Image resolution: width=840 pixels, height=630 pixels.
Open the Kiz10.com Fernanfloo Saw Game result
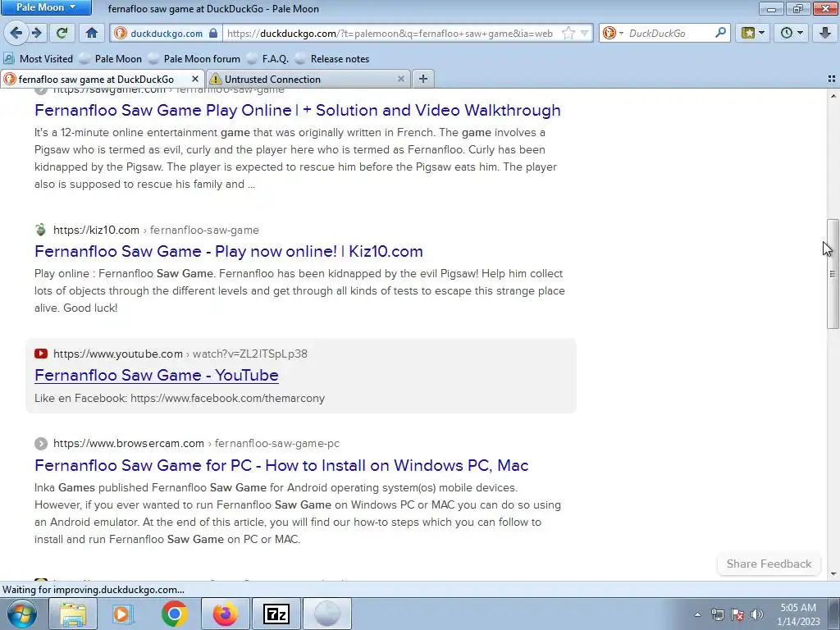(x=229, y=251)
